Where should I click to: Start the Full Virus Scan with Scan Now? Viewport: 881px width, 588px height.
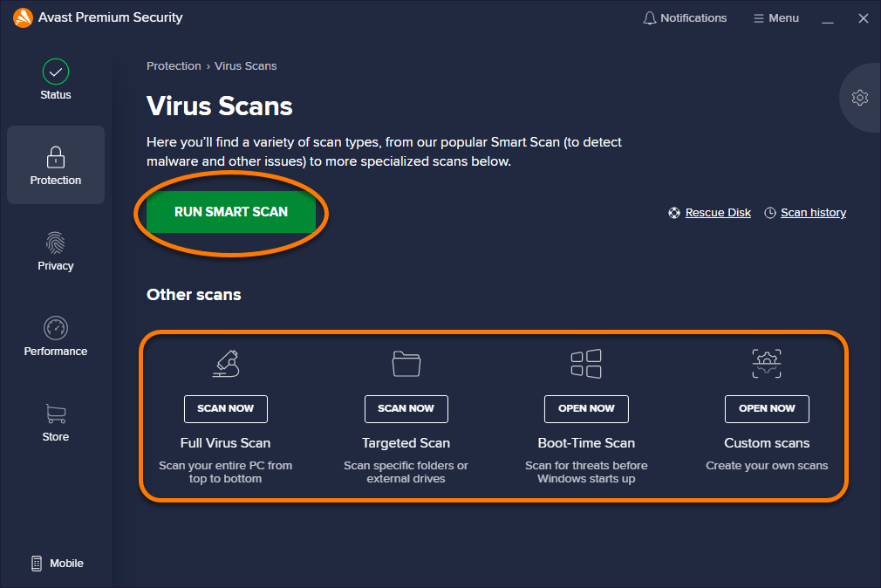(x=225, y=408)
